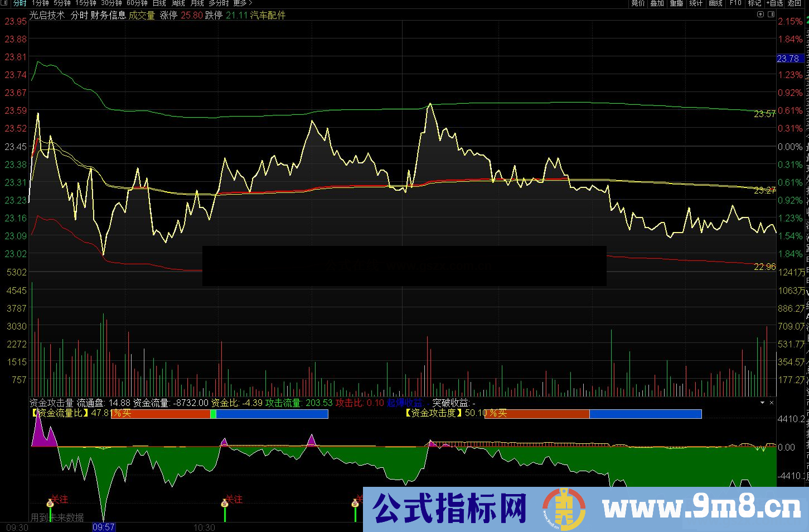Image resolution: width=809 pixels, height=532 pixels.
Task: Switch to the 月线 monthly chart tab
Action: (x=197, y=3)
